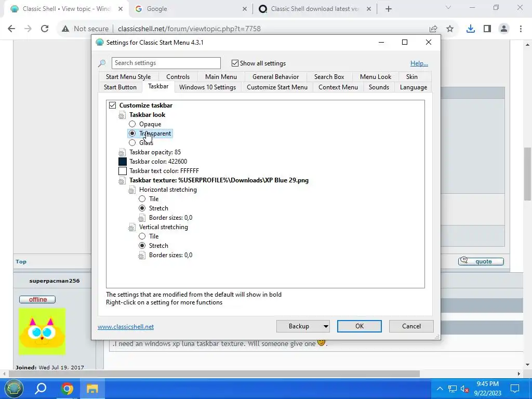The width and height of the screenshot is (532, 399).
Task: Select Glass taskbar look
Action: (132, 143)
